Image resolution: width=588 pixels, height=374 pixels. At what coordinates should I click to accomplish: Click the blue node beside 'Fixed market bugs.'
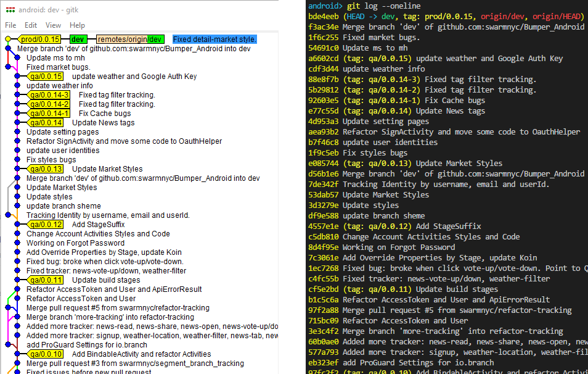point(8,67)
